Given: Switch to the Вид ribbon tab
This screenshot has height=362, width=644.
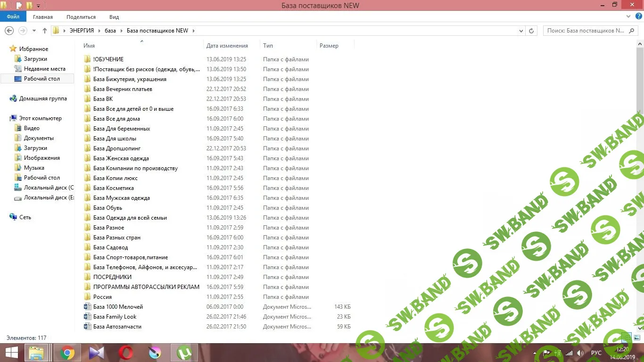Looking at the screenshot, I should [x=114, y=17].
